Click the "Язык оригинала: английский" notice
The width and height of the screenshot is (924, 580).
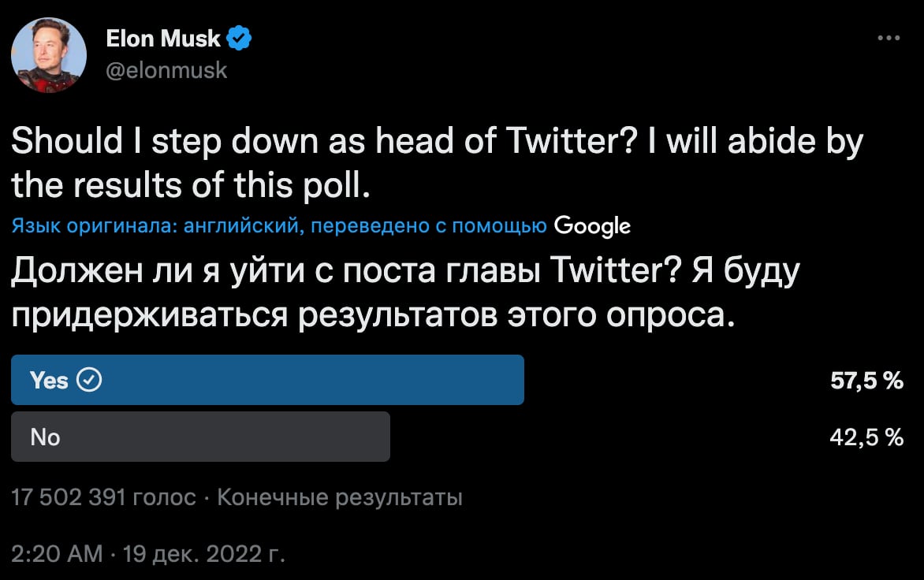tap(155, 227)
